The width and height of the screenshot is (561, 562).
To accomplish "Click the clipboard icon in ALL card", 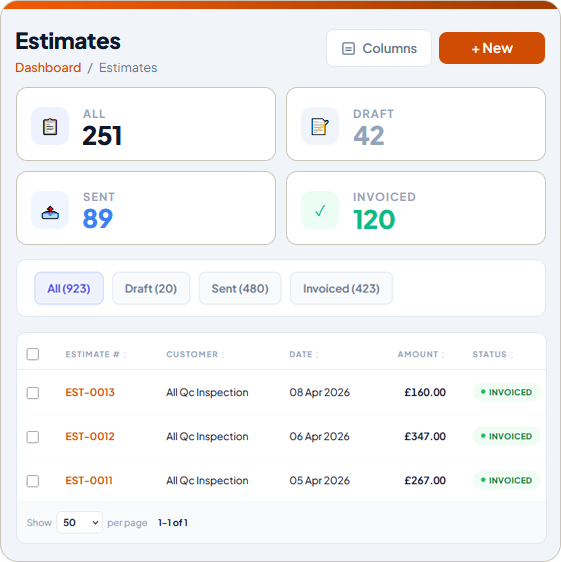I will pyautogui.click(x=50, y=127).
